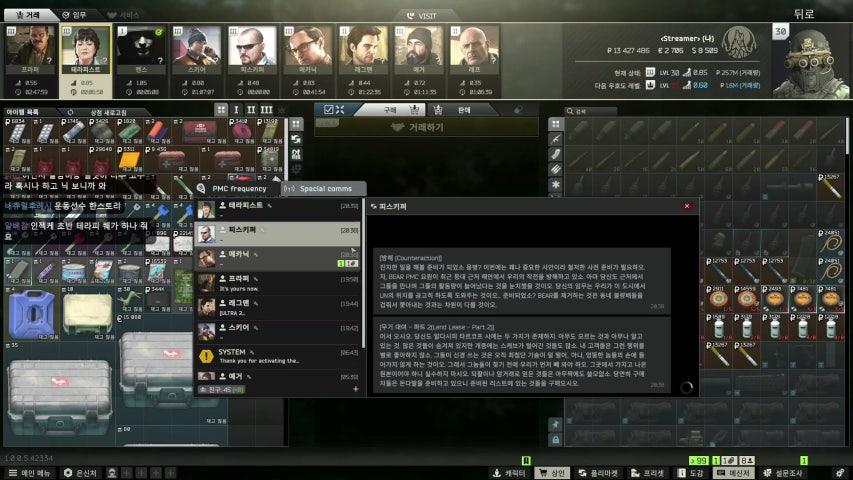This screenshot has height=480, width=853.
Task: Open 레그맨 conversation in chat list
Action: (279, 307)
